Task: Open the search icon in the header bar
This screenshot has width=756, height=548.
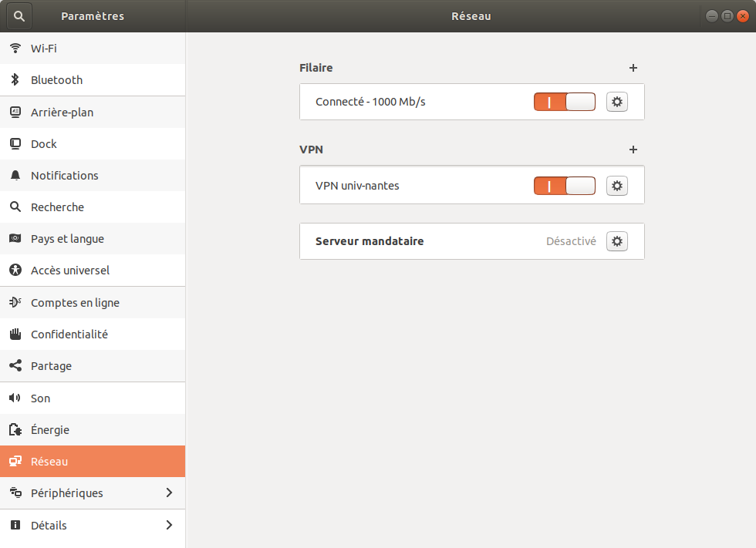Action: click(x=18, y=15)
